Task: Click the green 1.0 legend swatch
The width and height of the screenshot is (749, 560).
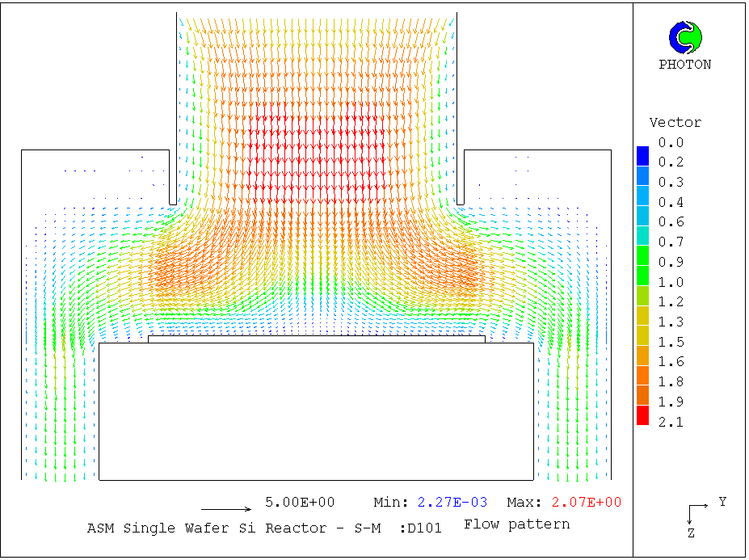Action: (x=643, y=276)
